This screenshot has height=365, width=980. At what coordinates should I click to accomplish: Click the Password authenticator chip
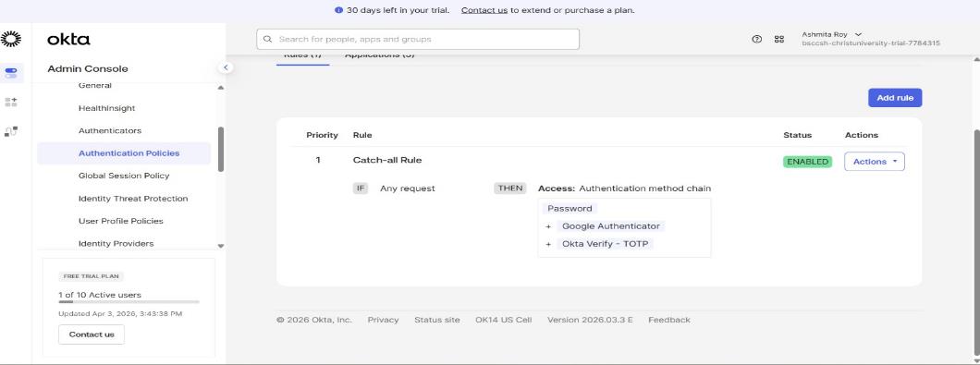coord(570,208)
